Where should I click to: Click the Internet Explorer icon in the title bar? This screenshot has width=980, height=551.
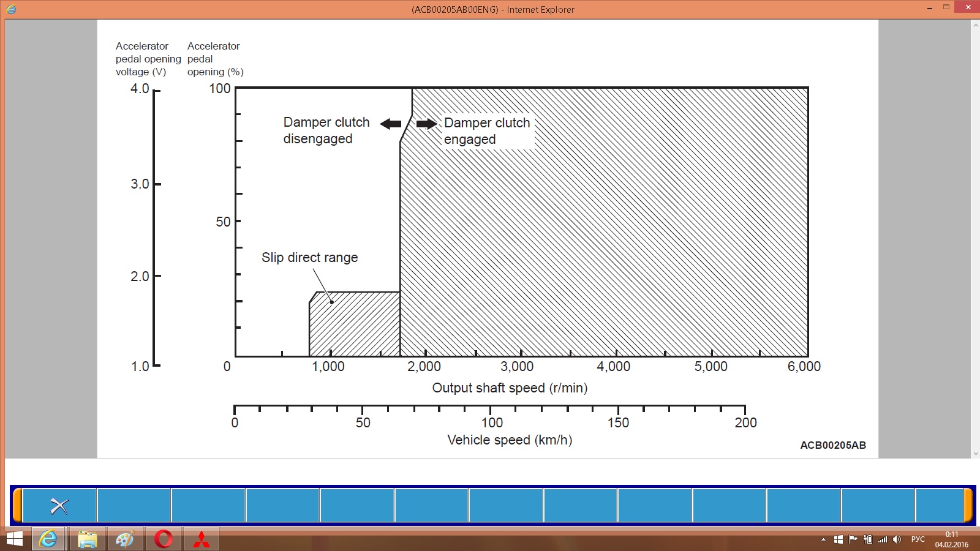11,9
